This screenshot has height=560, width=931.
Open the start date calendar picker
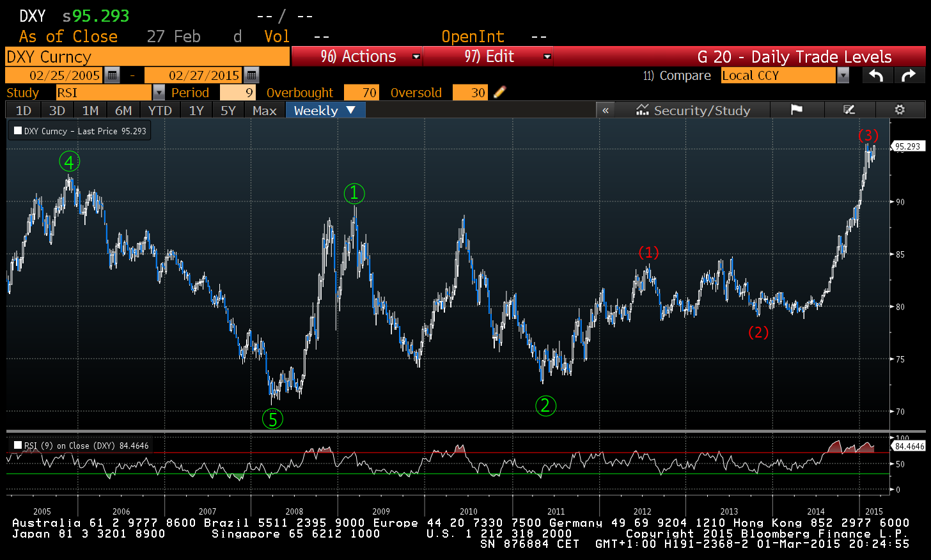click(112, 75)
